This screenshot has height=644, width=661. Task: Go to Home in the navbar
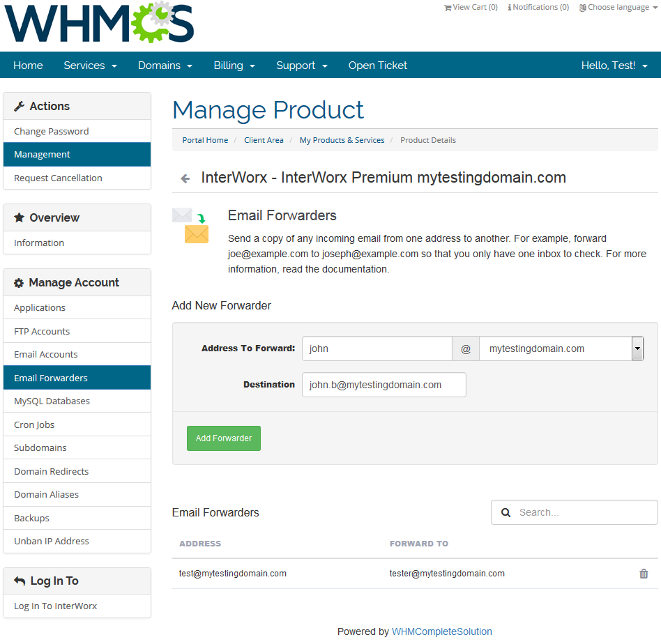(x=28, y=66)
